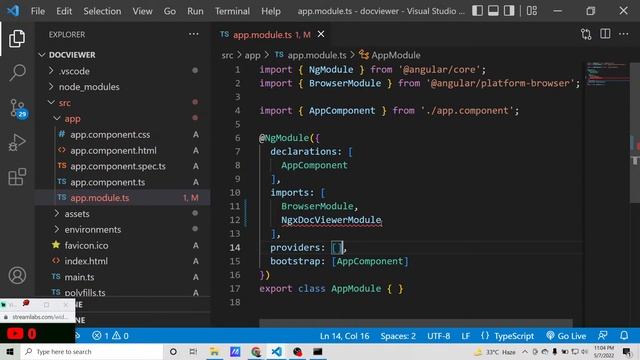This screenshot has width=640, height=360.
Task: Open changes compare icon in editor toolbar
Action: [x=586, y=34]
